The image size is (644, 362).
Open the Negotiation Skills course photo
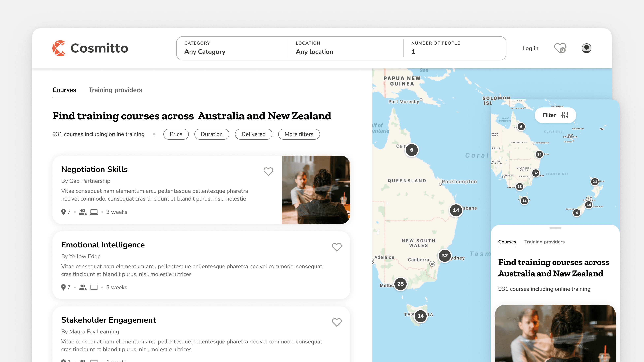pyautogui.click(x=316, y=190)
